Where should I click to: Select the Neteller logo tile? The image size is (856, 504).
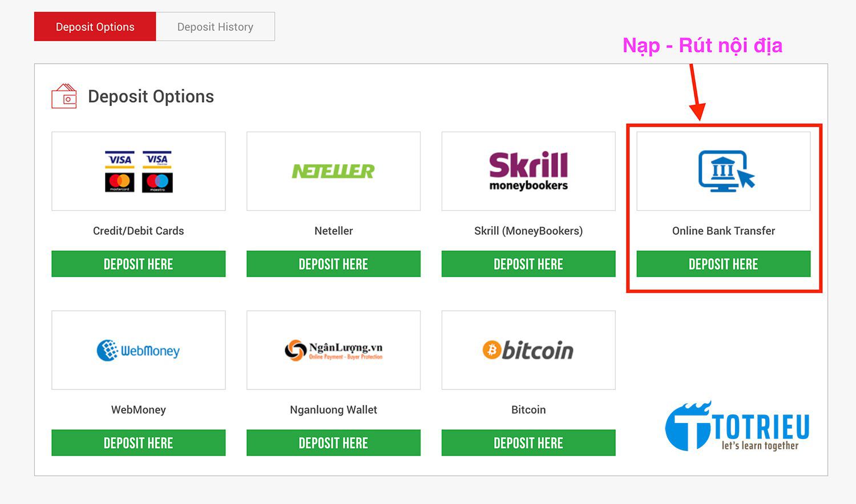333,171
